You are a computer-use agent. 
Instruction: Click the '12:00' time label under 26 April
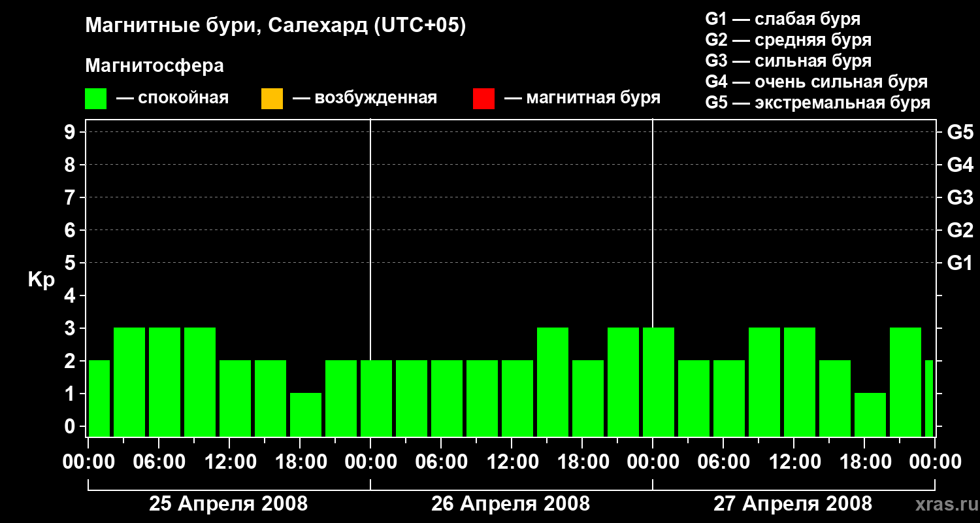(x=512, y=462)
